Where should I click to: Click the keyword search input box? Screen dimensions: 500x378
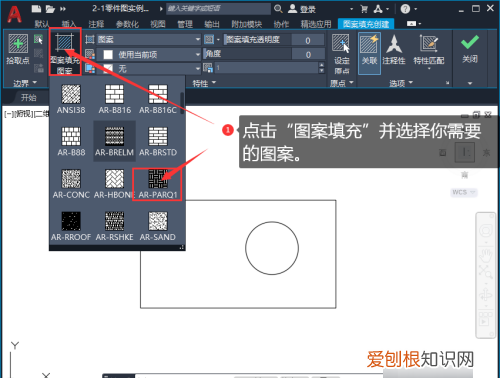point(218,9)
